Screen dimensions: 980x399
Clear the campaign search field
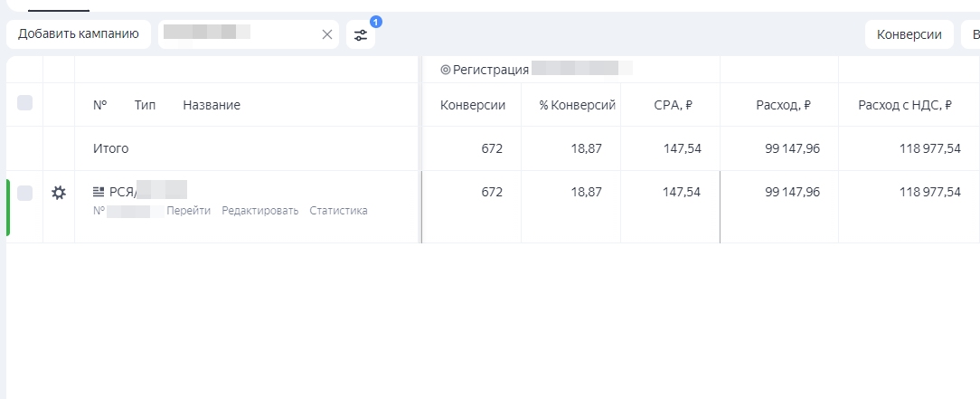tap(327, 35)
